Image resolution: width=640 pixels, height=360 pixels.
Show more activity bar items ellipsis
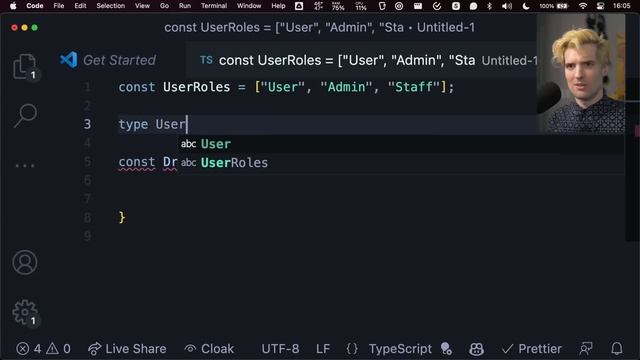pos(25,166)
